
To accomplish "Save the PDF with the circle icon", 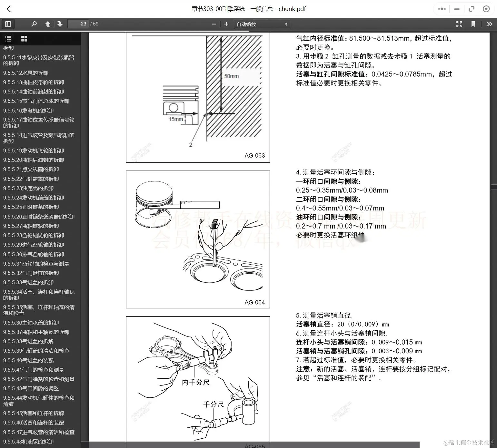I will click(486, 9).
